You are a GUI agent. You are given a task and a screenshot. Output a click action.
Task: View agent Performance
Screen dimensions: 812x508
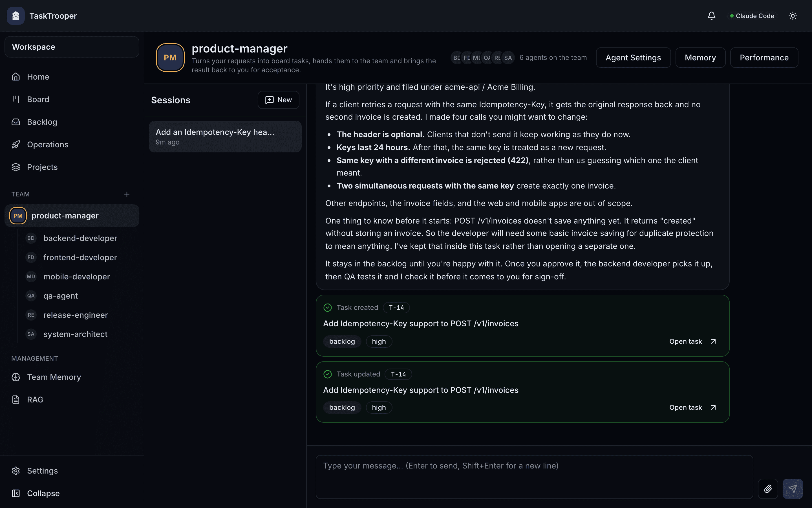pyautogui.click(x=764, y=58)
